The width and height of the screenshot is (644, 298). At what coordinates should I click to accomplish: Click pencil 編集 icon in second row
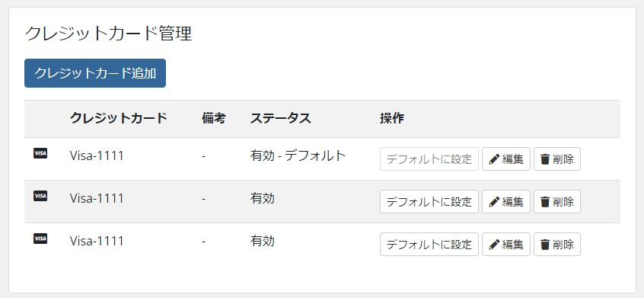[494, 202]
